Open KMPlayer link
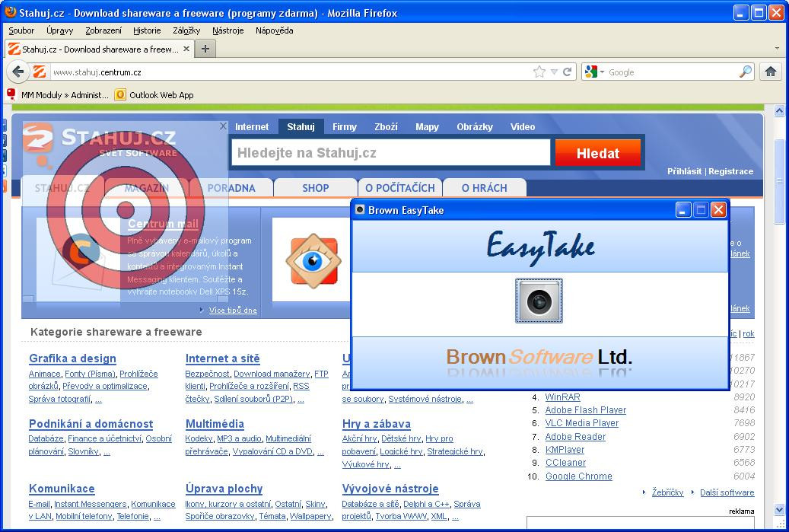Viewport: 789px width, 532px height. 565,450
